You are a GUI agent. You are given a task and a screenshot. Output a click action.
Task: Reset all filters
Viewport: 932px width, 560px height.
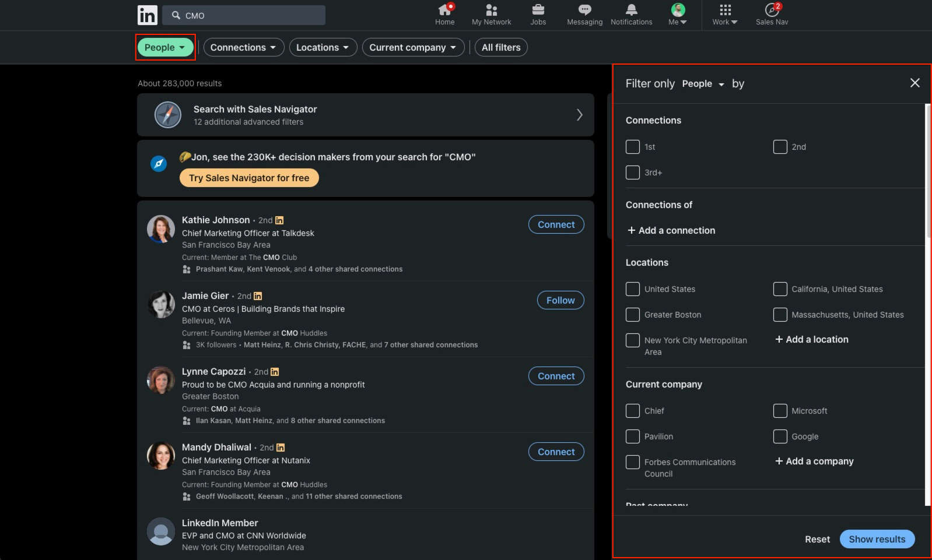tap(817, 539)
